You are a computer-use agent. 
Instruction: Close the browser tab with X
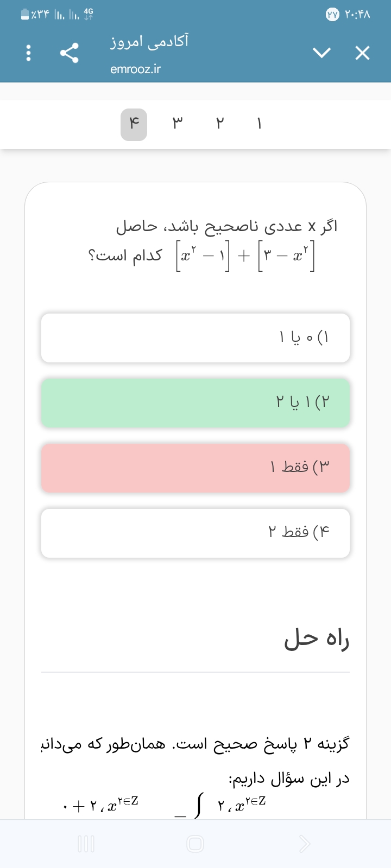pyautogui.click(x=362, y=53)
